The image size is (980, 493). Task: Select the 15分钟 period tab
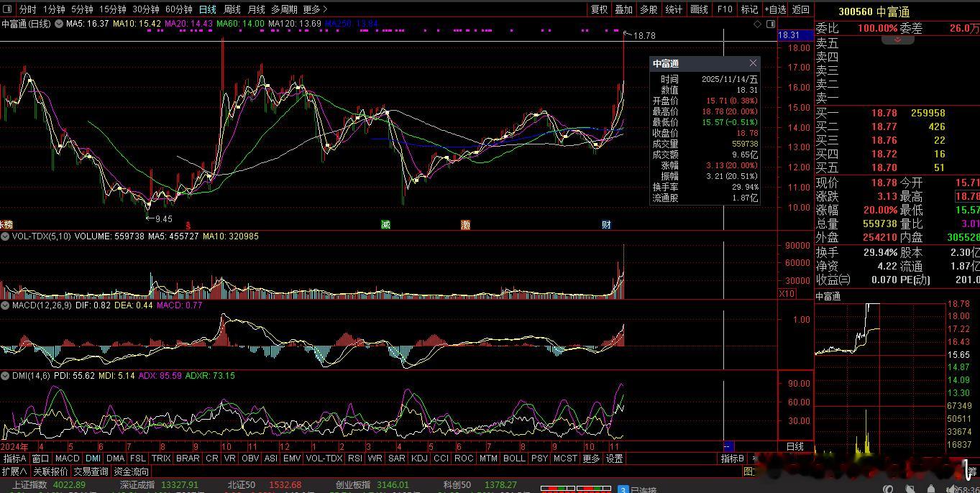pos(113,9)
